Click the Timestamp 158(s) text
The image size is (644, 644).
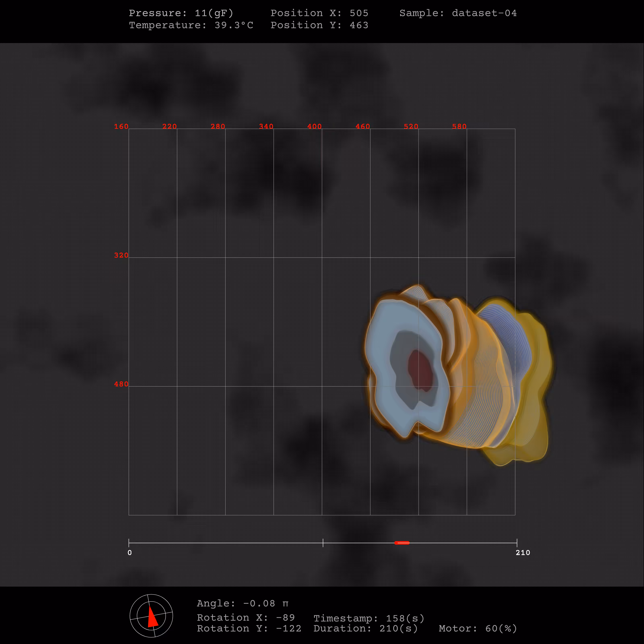(x=369, y=618)
